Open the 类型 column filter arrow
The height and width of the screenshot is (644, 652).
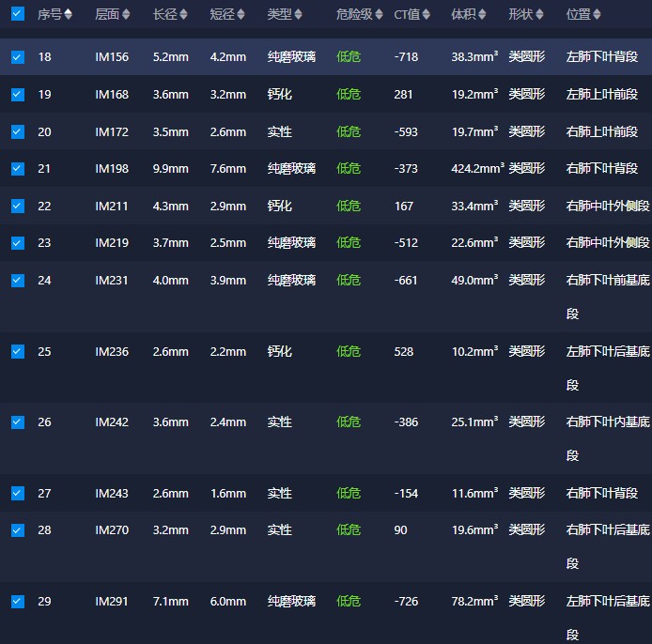coord(299,16)
